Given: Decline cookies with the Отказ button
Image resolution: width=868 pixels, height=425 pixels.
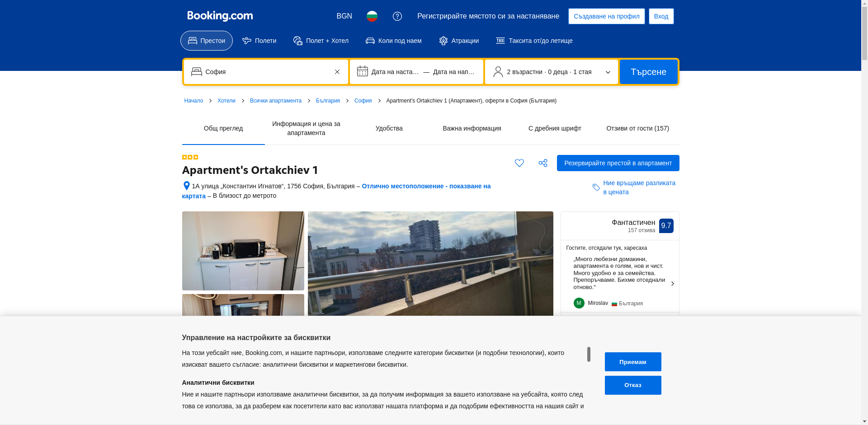Looking at the screenshot, I should (632, 385).
